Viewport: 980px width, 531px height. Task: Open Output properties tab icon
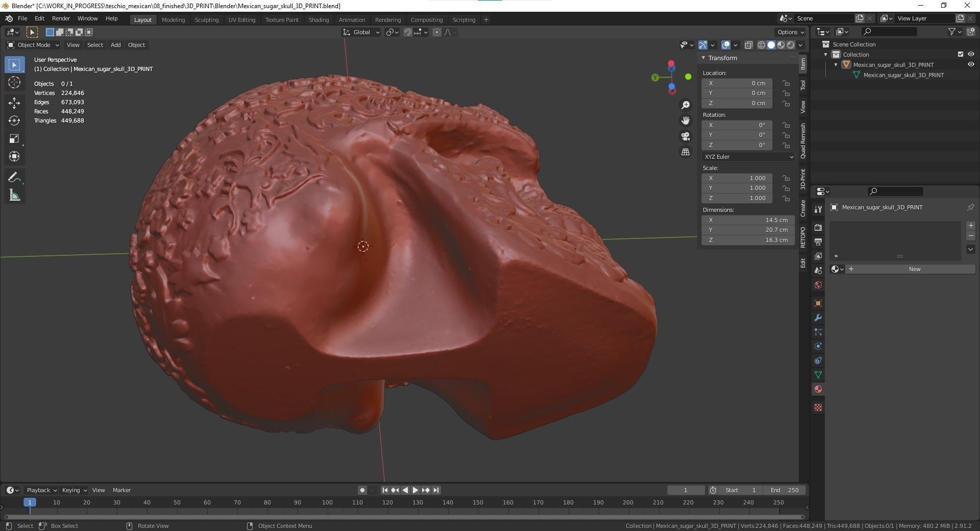coord(818,242)
